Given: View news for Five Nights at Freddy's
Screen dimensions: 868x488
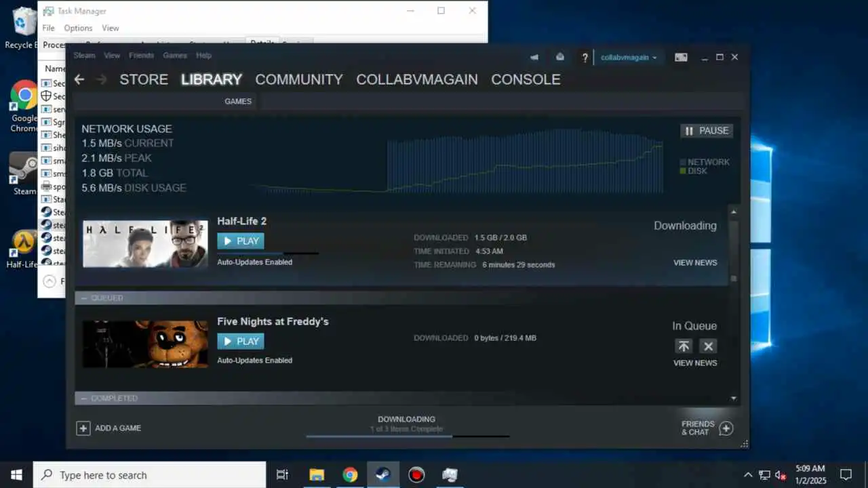Looking at the screenshot, I should (695, 363).
